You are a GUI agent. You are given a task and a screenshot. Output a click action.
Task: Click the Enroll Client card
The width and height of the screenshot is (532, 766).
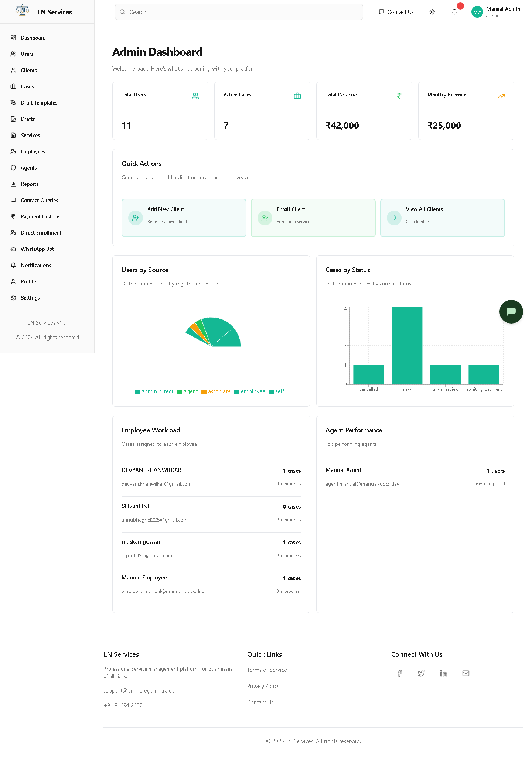[x=313, y=218]
